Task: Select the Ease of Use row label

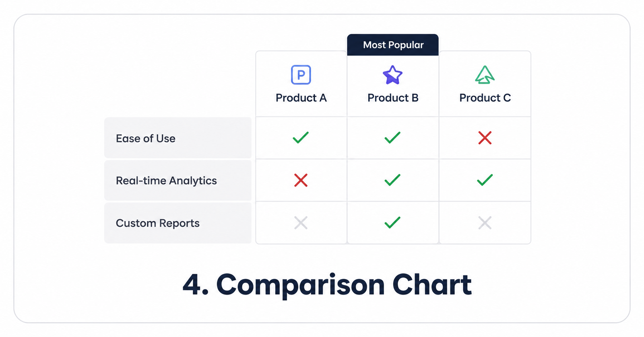Action: tap(178, 138)
